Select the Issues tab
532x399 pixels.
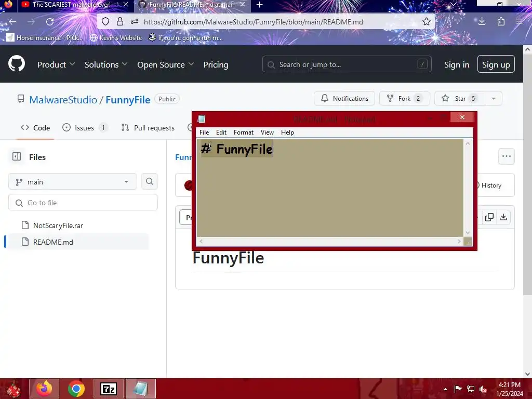tap(85, 128)
